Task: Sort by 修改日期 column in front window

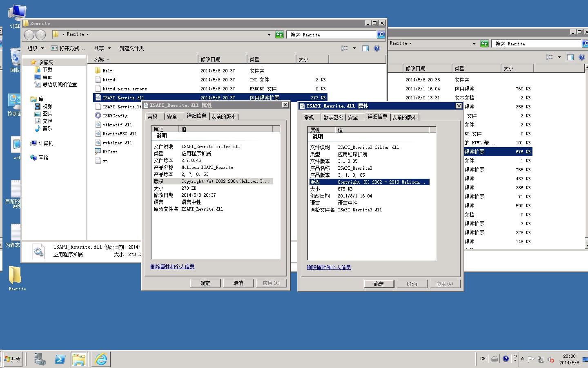Action: tap(223, 59)
